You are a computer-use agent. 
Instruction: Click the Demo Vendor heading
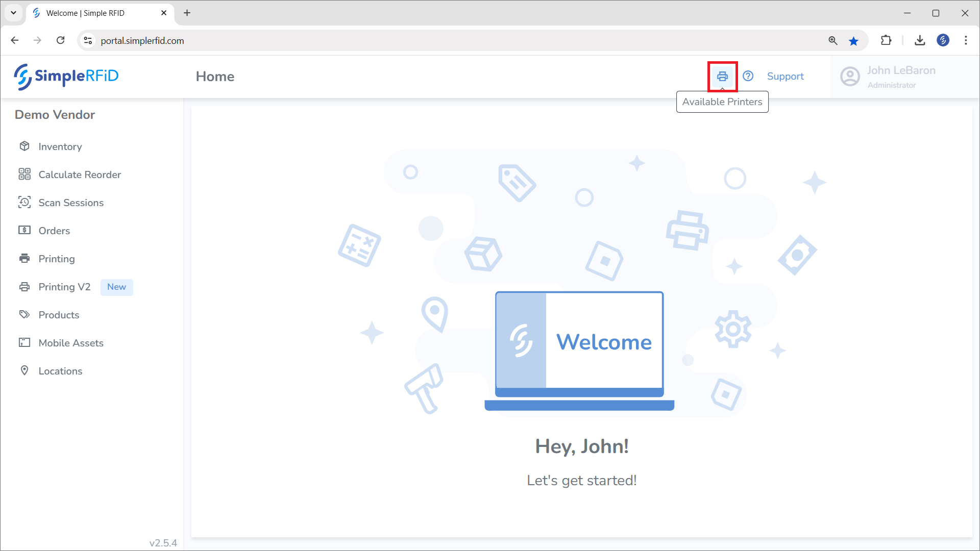coord(55,115)
